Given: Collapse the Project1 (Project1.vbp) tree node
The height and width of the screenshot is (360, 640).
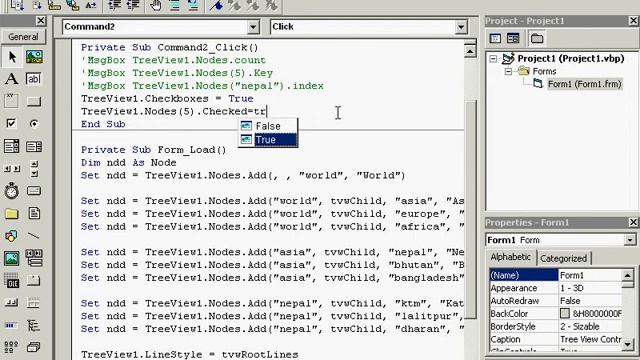Looking at the screenshot, I should (493, 59).
